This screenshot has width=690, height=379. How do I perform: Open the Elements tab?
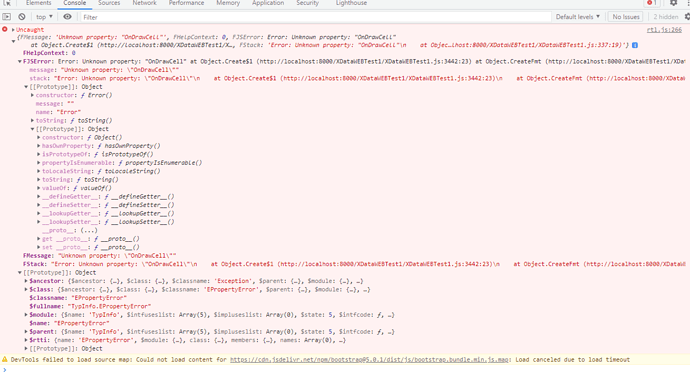38,3
